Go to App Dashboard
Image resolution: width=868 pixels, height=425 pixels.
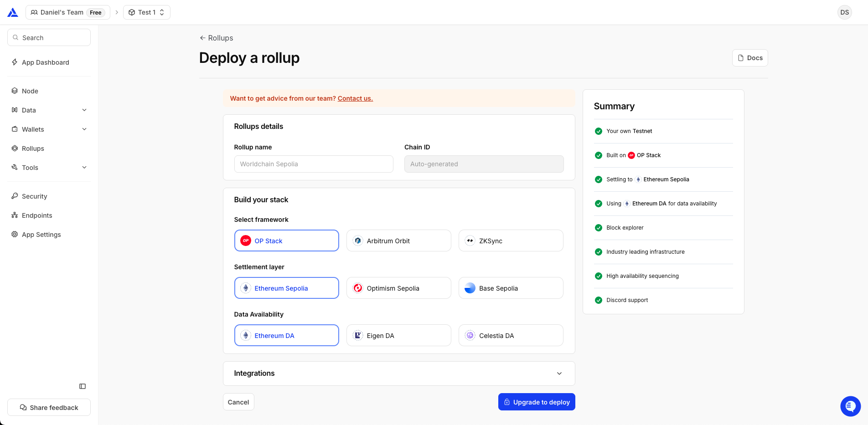coord(45,62)
